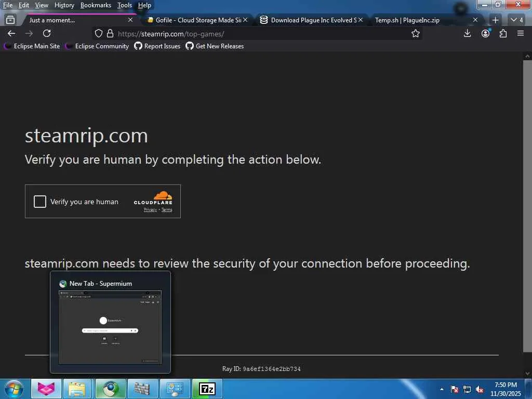
Task: Click the muted volume tray icon
Action: pyautogui.click(x=480, y=389)
